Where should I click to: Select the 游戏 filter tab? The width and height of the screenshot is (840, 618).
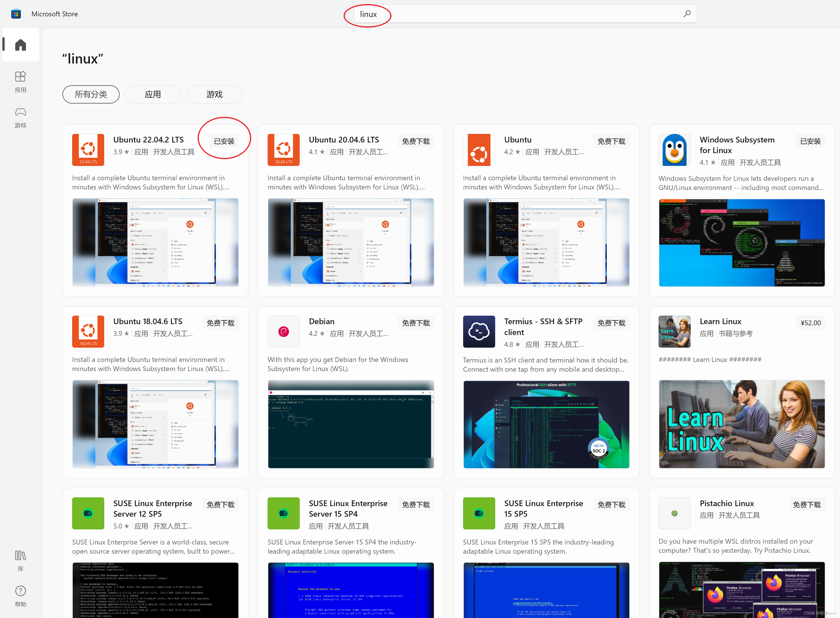214,94
